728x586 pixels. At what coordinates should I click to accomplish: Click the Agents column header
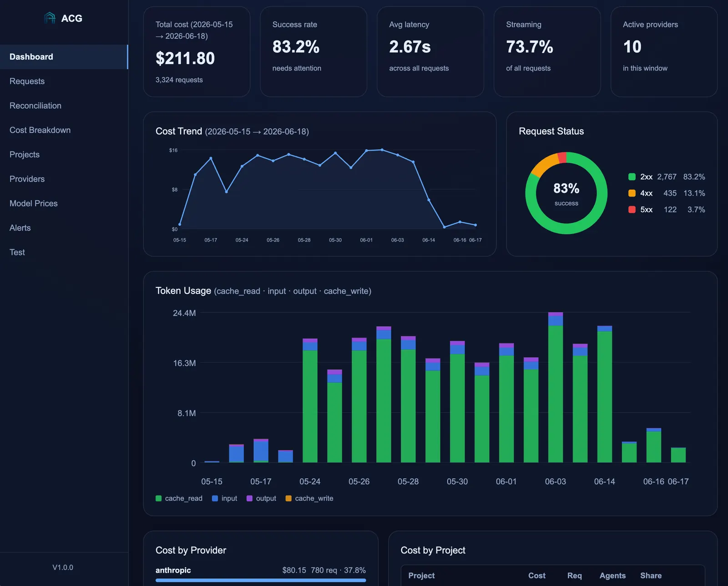pyautogui.click(x=612, y=576)
